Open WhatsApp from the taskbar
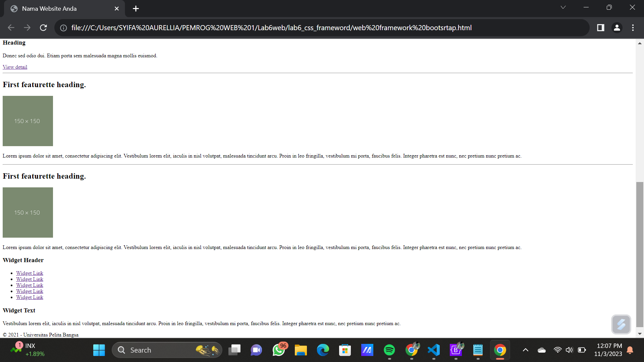 click(279, 350)
